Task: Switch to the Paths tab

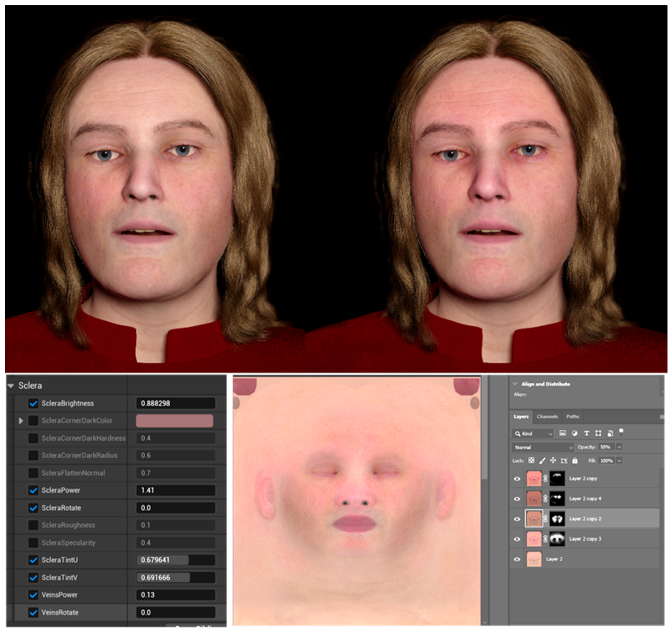Action: coord(572,416)
